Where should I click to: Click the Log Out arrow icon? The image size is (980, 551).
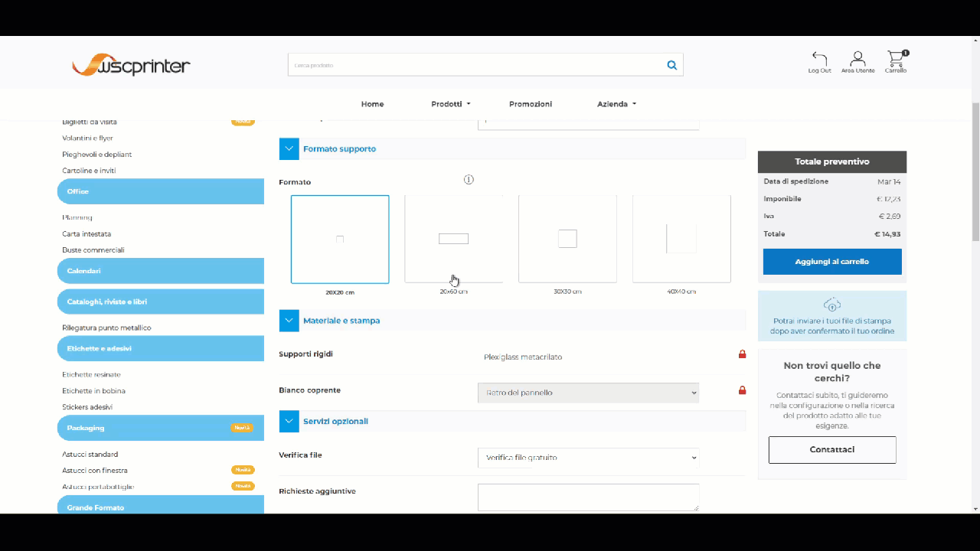pyautogui.click(x=819, y=58)
